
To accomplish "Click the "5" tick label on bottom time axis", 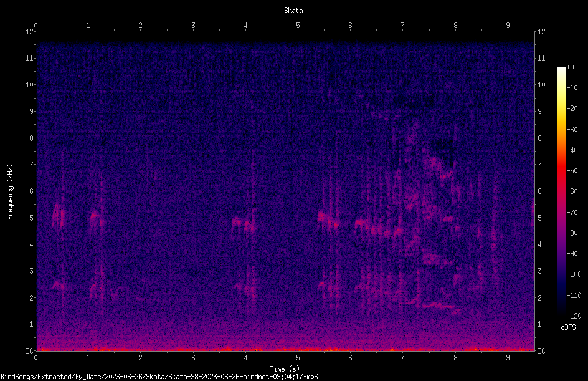I will coord(298,358).
